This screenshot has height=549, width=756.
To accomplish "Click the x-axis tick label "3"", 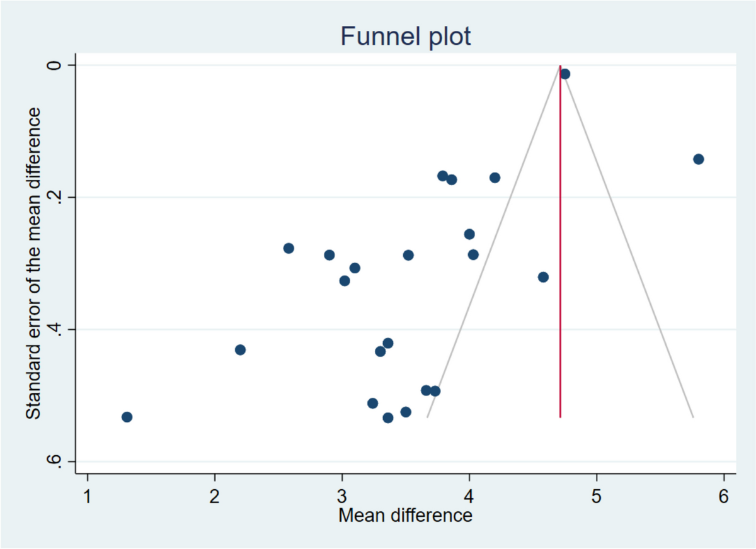I will tap(341, 495).
